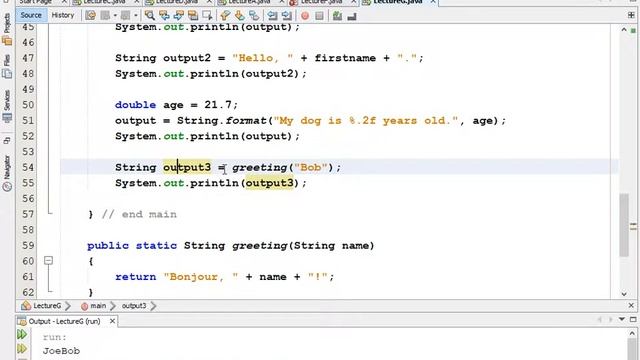This screenshot has width=640, height=360.
Task: Select Output - LectureG (run) tab
Action: (x=64, y=321)
